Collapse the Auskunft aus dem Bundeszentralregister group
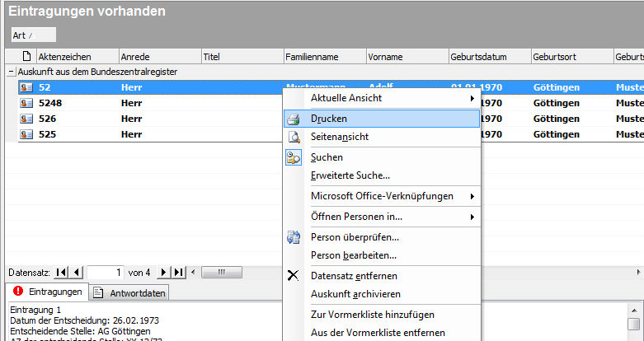Image resolution: width=644 pixels, height=341 pixels. (x=11, y=72)
